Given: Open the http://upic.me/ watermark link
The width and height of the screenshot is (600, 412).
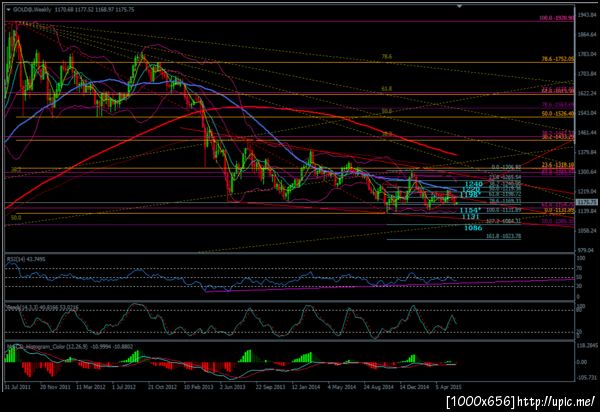Looking at the screenshot, I should (556, 401).
